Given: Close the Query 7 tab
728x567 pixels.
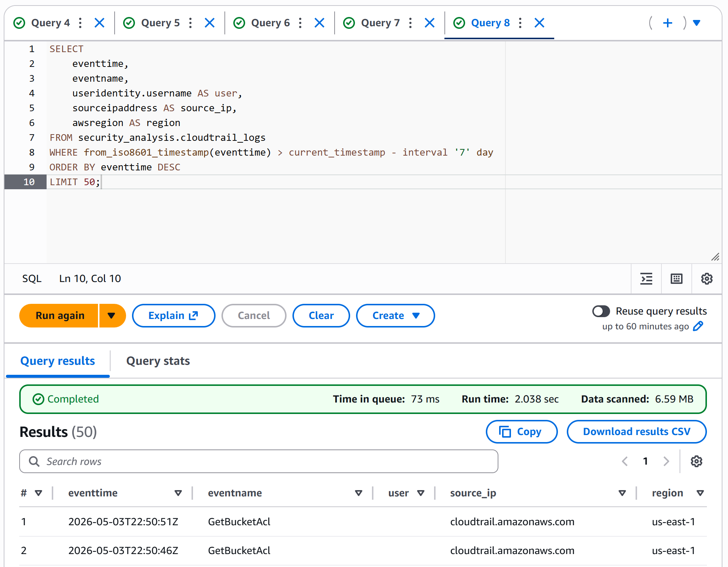Looking at the screenshot, I should click(430, 23).
